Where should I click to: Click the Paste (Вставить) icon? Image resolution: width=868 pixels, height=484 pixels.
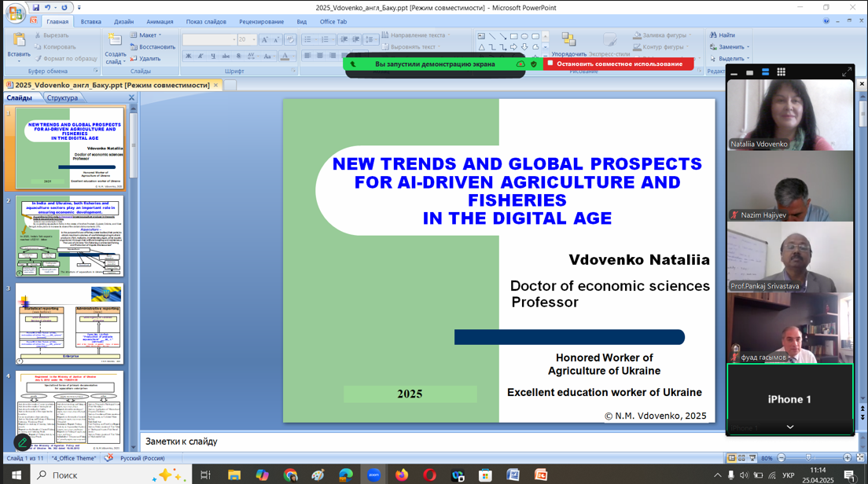click(x=19, y=39)
